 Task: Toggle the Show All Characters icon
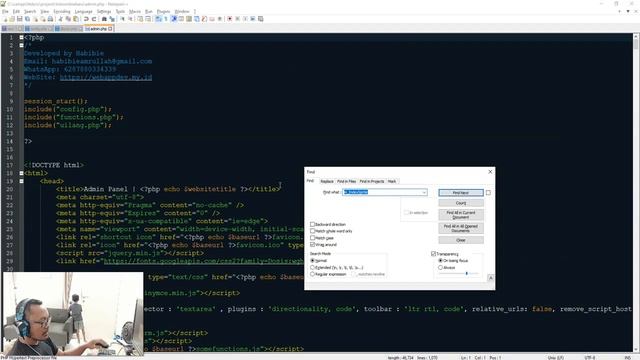coord(166,19)
